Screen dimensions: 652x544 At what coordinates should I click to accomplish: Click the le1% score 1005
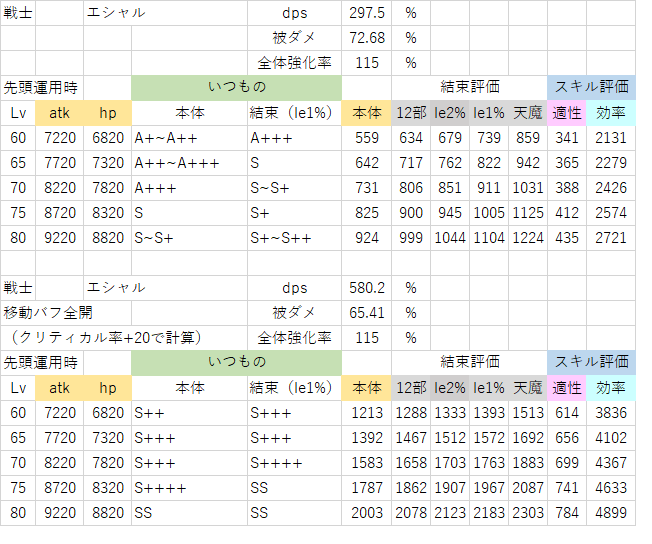tap(489, 213)
